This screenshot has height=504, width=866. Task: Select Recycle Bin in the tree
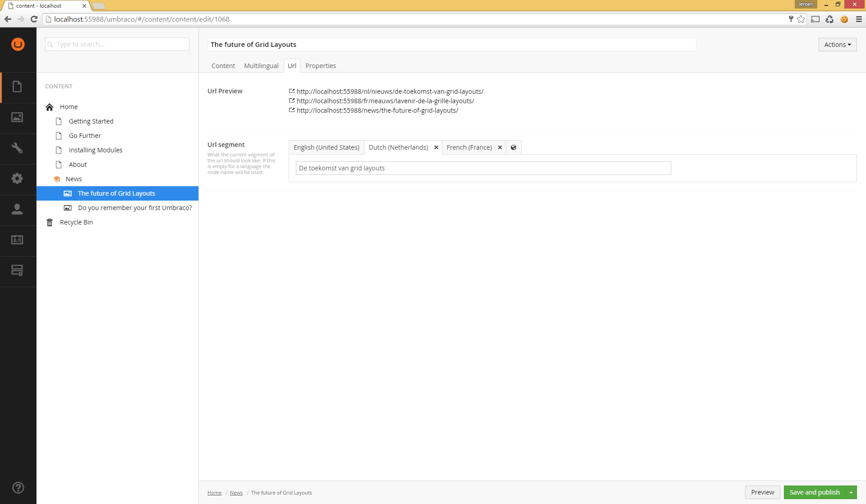click(x=76, y=222)
